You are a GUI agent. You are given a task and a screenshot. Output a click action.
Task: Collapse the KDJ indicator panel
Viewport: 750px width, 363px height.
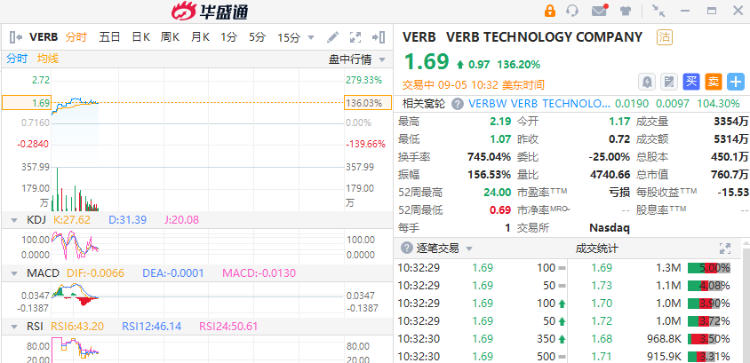click(14, 220)
